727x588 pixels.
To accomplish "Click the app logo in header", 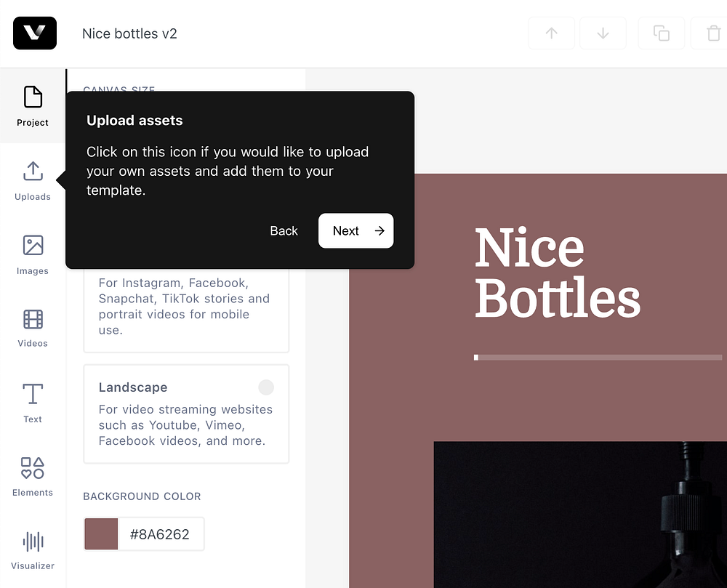I will [x=35, y=33].
